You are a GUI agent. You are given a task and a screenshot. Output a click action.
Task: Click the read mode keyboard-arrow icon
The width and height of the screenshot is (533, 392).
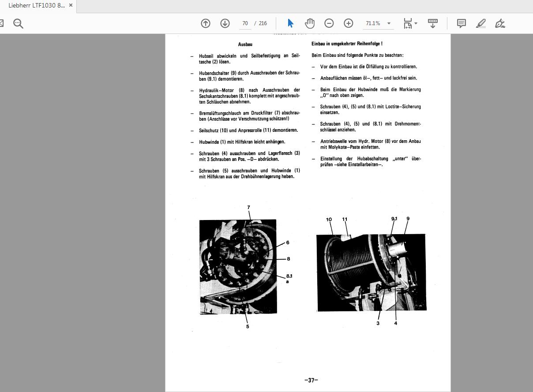click(433, 23)
